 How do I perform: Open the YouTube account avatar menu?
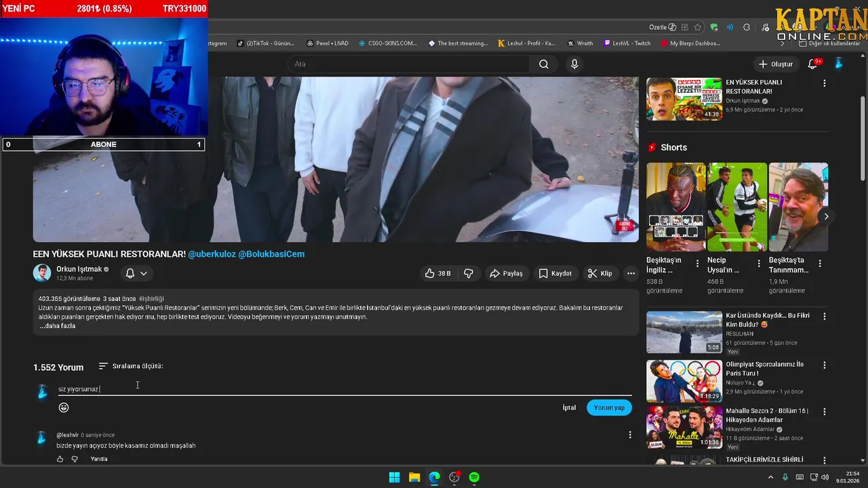(x=838, y=64)
